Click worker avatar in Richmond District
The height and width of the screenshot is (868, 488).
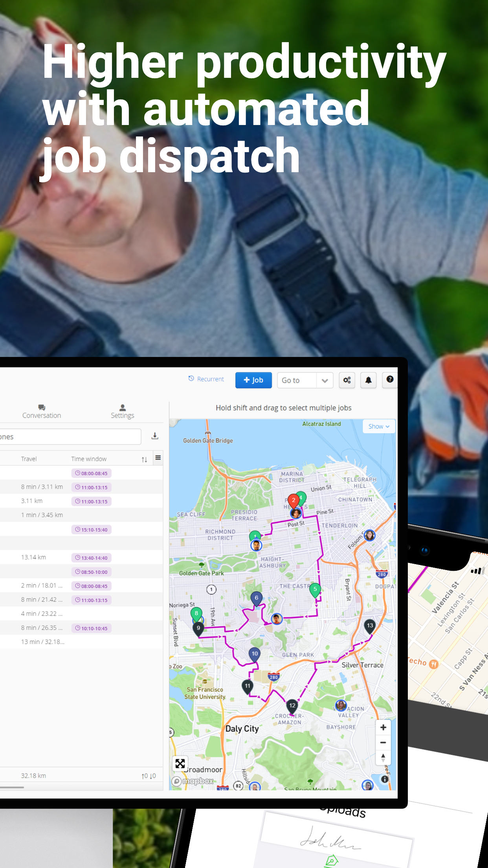[x=256, y=545]
